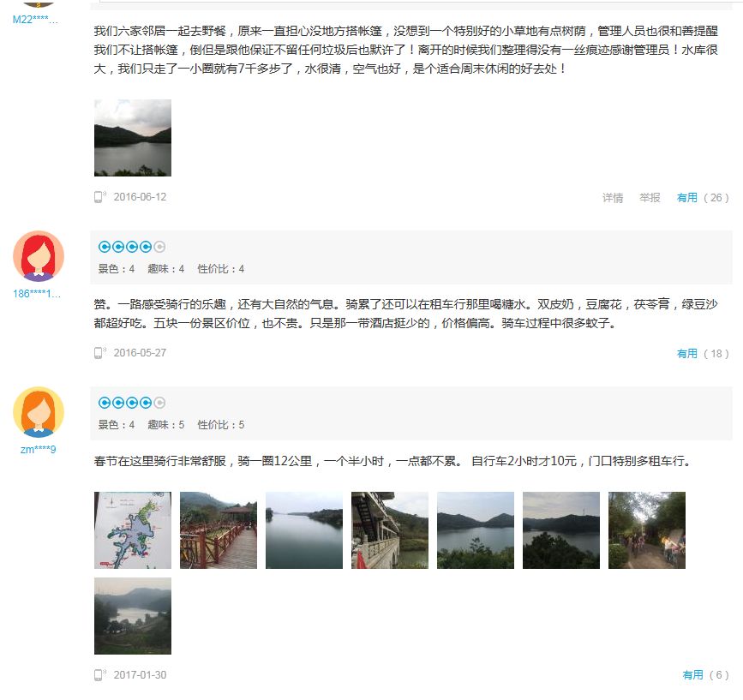Click the orange-haired avatar of user zm****9

[39, 412]
